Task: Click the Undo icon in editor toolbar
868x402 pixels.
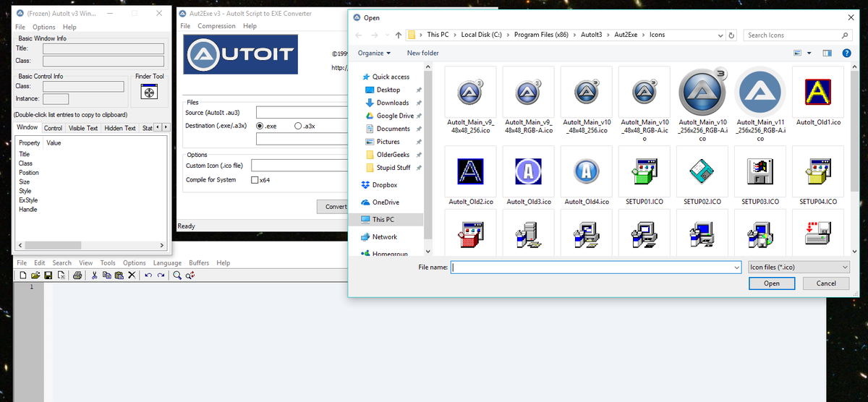Action: pyautogui.click(x=148, y=275)
